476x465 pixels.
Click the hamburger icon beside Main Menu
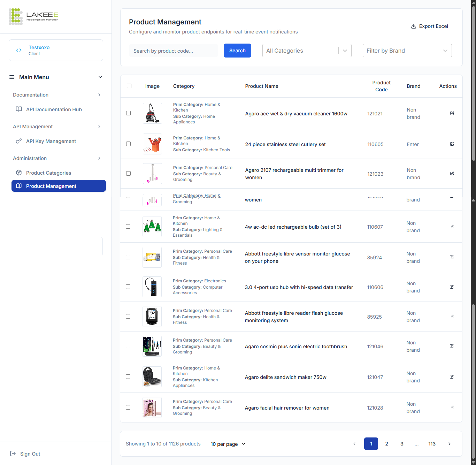click(12, 77)
